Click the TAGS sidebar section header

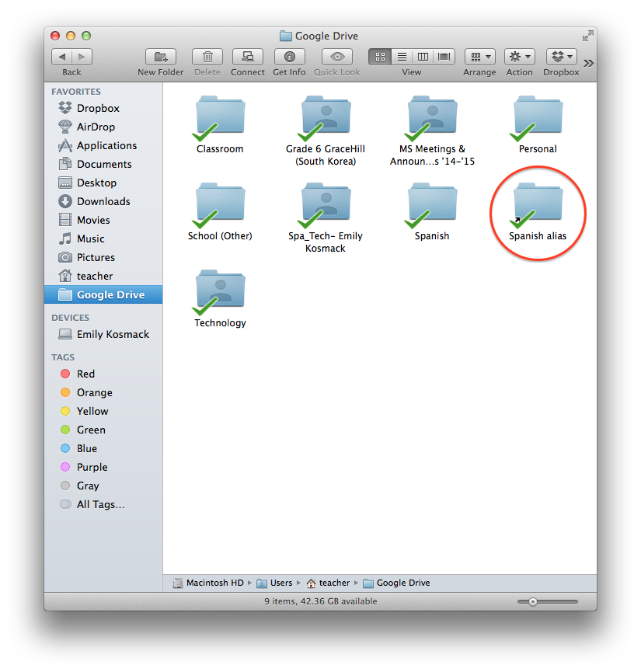coord(63,357)
